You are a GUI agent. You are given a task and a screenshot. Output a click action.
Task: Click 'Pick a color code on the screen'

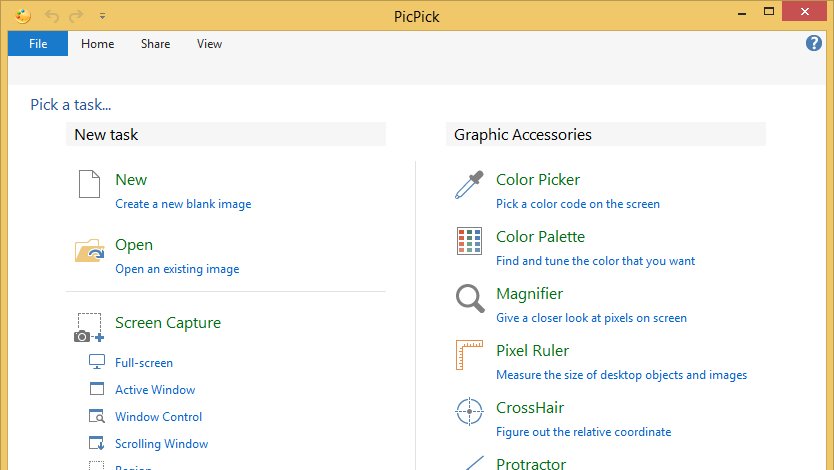[x=578, y=204]
